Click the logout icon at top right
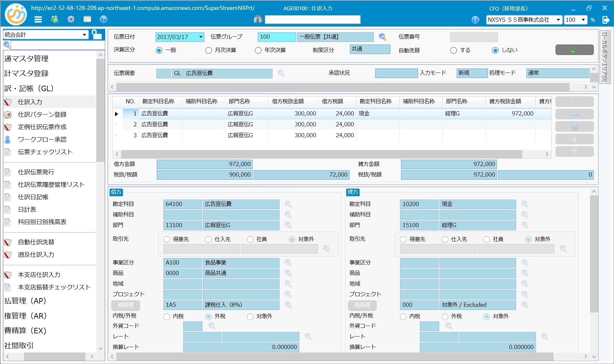Screen dimensions: 614x364 (605, 20)
